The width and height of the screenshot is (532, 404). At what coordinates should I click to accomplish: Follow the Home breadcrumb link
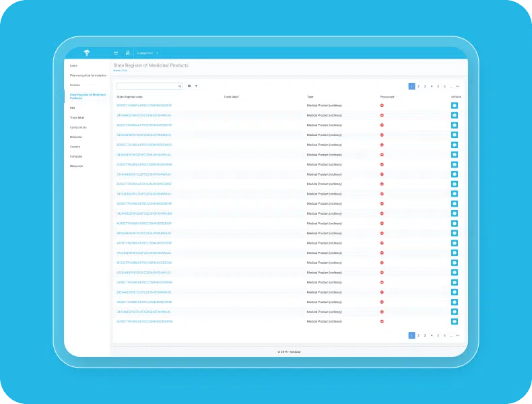(117, 71)
